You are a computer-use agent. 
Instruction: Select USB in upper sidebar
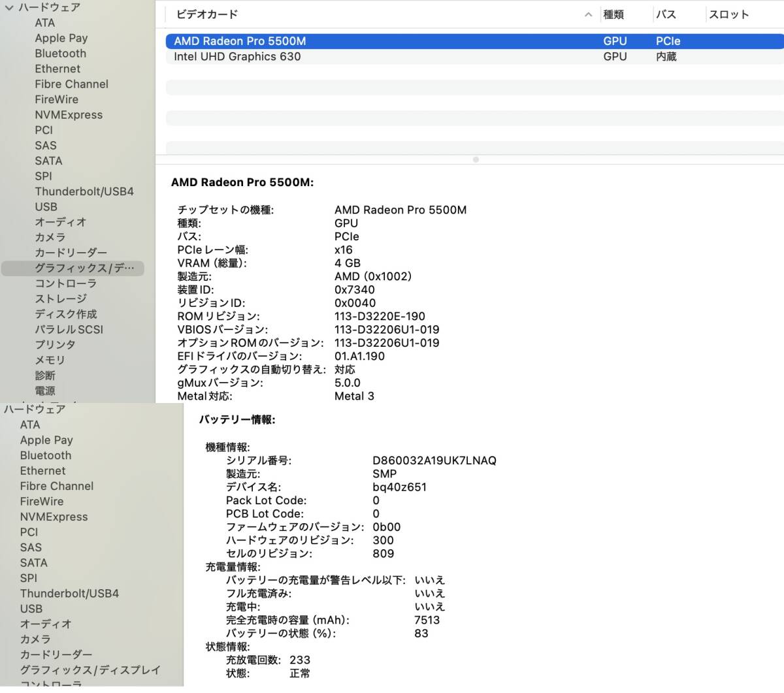coord(46,206)
